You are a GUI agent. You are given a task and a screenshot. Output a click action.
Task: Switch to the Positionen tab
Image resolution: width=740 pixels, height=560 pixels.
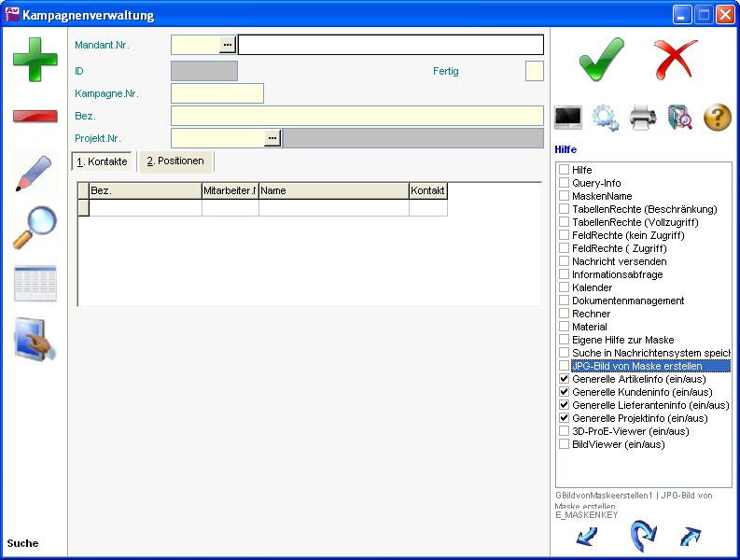(175, 161)
